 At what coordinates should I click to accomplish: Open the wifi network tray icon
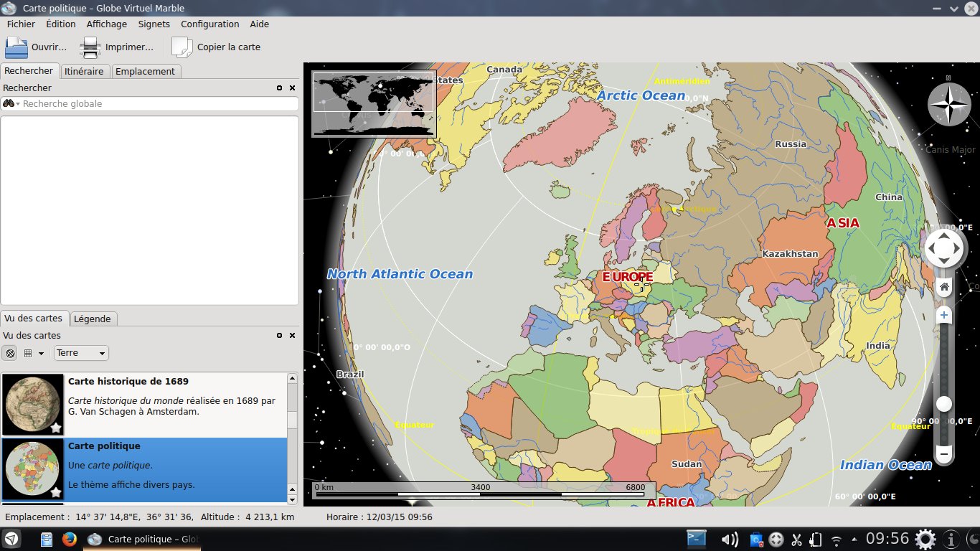(836, 540)
